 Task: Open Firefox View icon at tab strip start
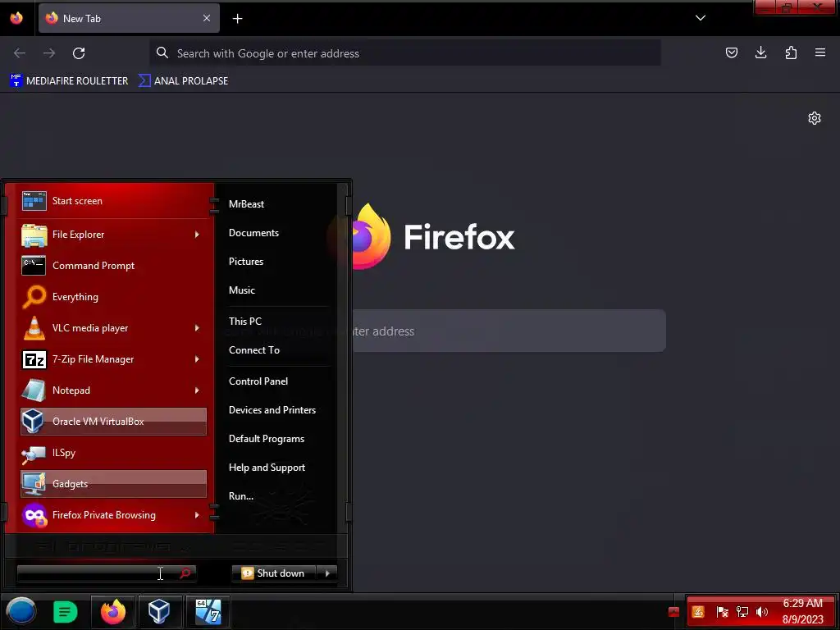pyautogui.click(x=16, y=18)
